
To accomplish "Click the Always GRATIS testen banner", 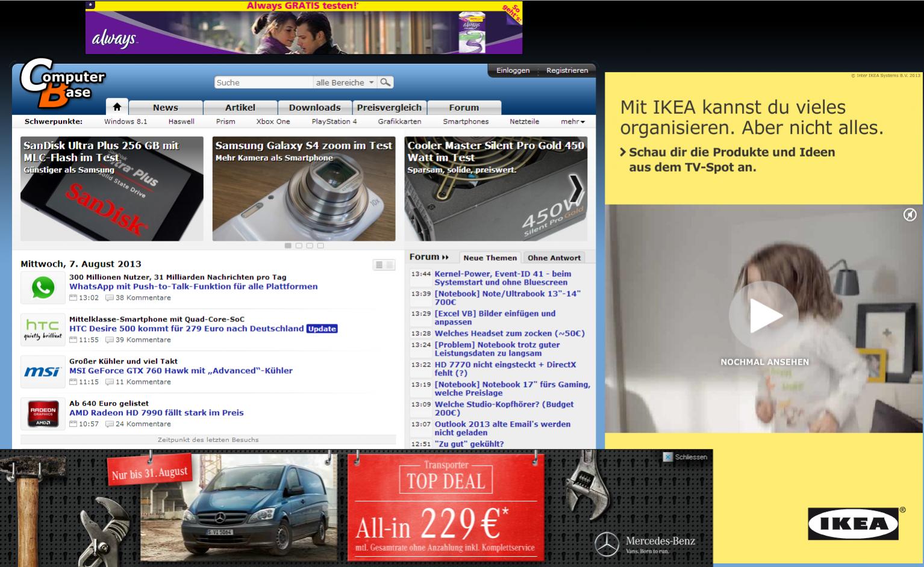I will [304, 28].
